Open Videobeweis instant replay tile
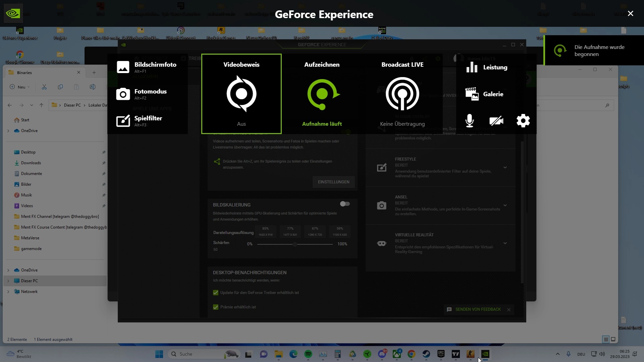 (x=241, y=94)
